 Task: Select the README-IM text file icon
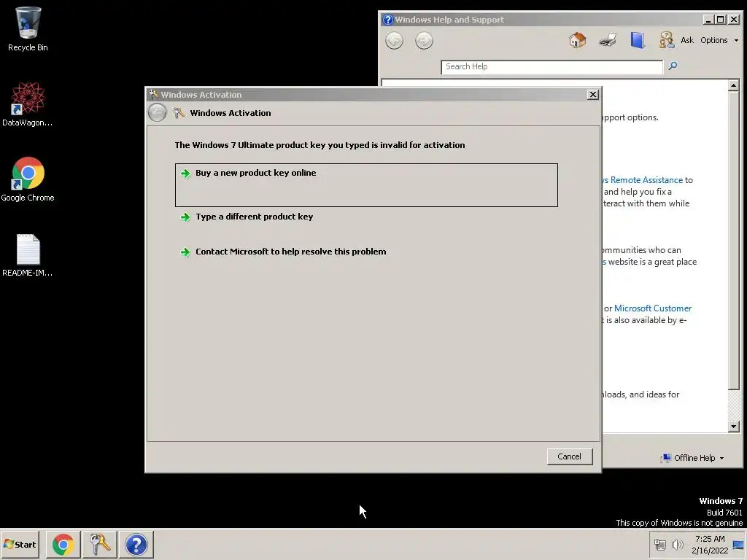click(28, 254)
